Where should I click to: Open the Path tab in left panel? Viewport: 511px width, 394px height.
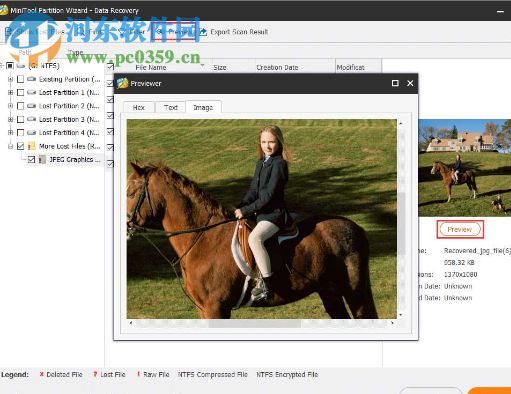(x=25, y=52)
